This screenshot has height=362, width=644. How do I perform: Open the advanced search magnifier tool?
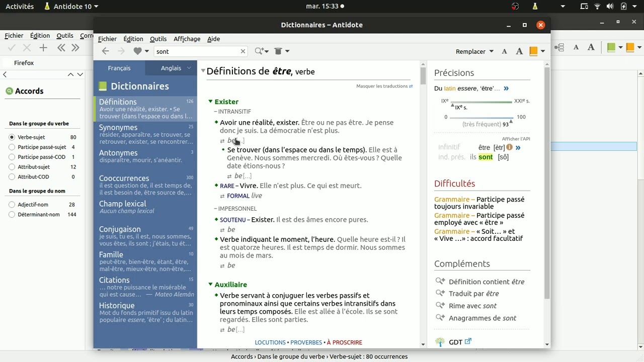pos(259,51)
